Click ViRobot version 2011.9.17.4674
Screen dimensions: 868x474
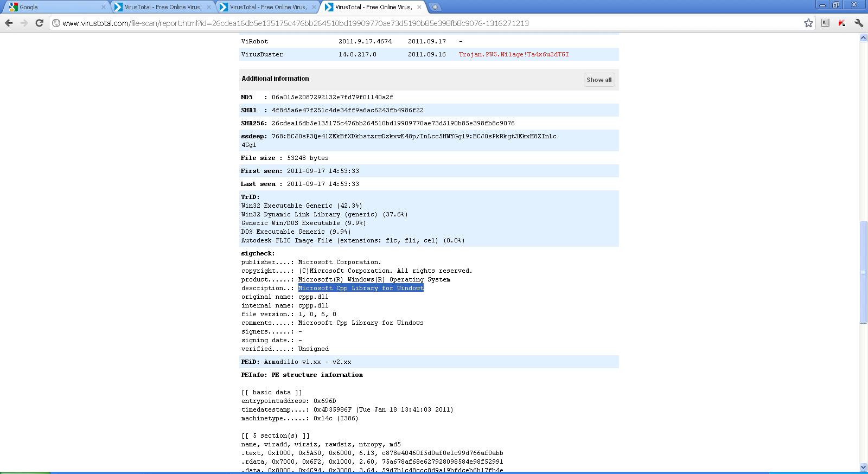365,41
